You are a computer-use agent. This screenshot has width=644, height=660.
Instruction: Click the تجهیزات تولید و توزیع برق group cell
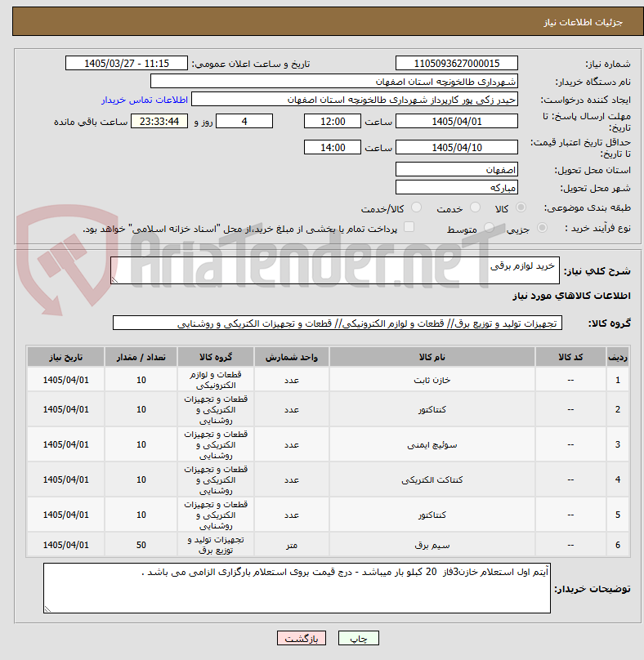(216, 545)
